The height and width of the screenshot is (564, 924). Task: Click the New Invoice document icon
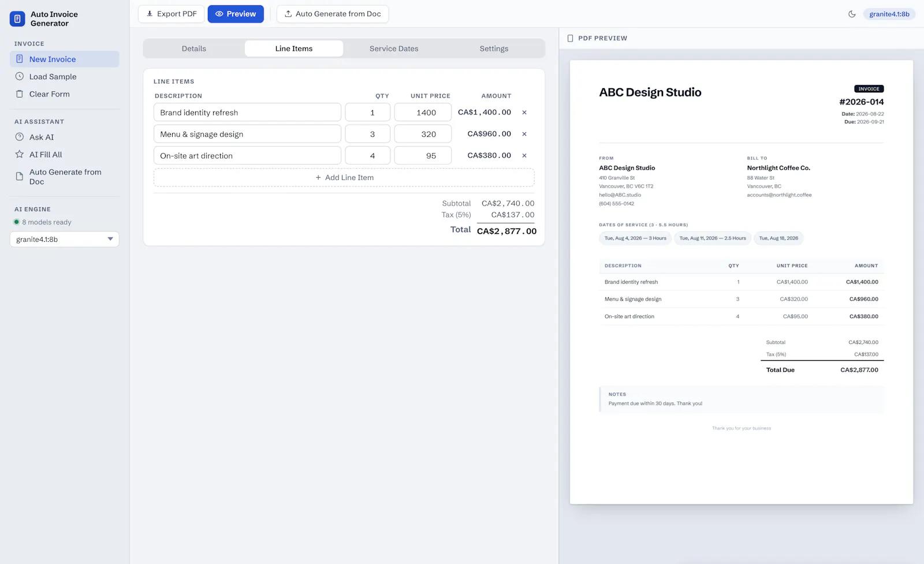pos(20,59)
